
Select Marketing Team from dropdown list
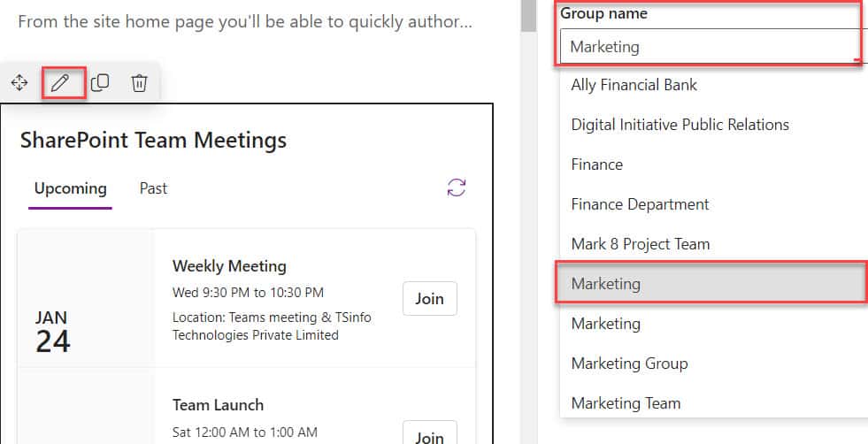coord(713,403)
